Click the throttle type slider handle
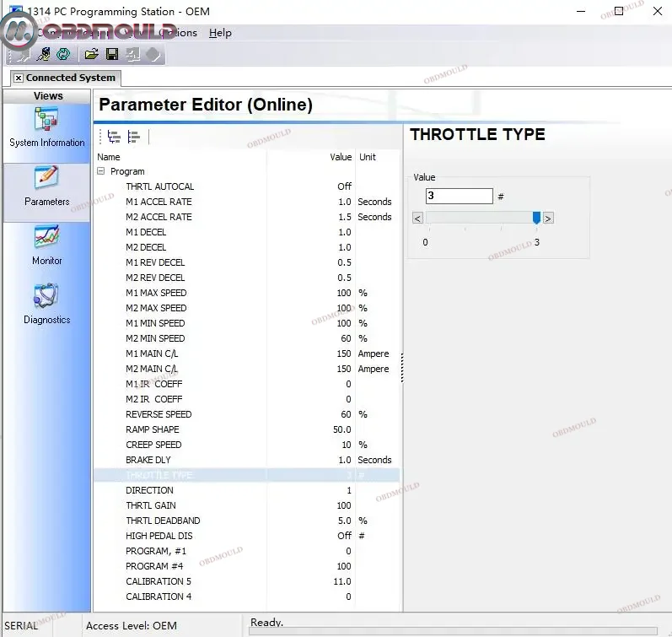 (x=536, y=218)
